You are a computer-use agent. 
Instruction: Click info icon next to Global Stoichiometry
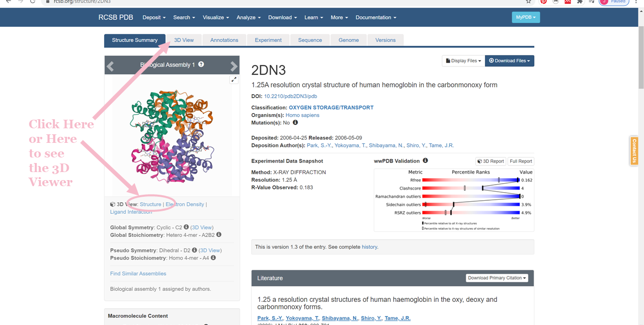(x=219, y=235)
